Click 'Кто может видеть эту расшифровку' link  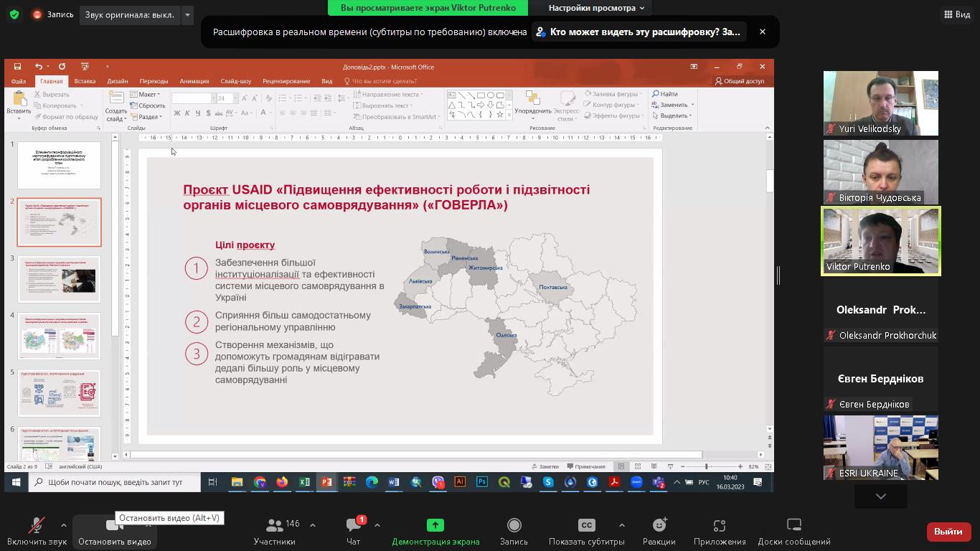pos(639,32)
